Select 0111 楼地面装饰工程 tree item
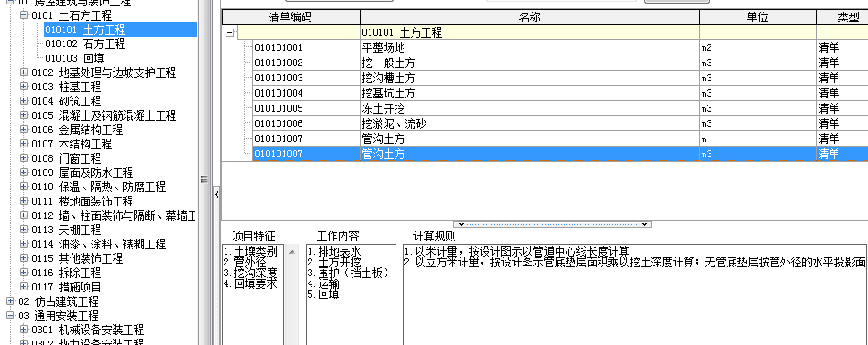 pyautogui.click(x=82, y=202)
